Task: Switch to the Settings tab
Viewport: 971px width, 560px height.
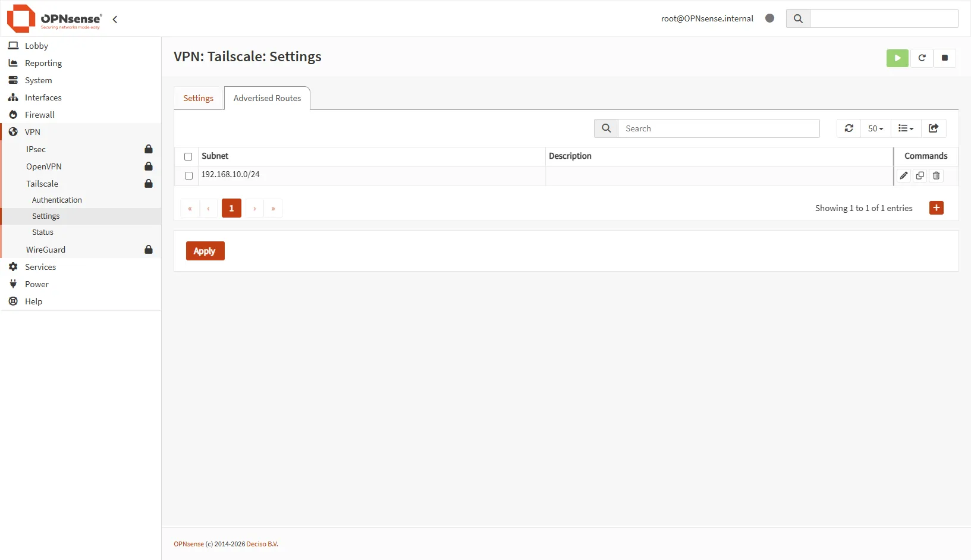Action: (198, 99)
